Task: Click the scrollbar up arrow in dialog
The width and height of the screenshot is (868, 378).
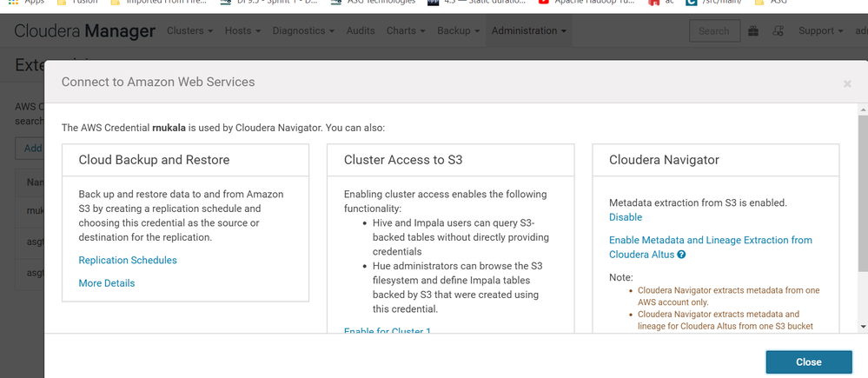Action: (862, 110)
